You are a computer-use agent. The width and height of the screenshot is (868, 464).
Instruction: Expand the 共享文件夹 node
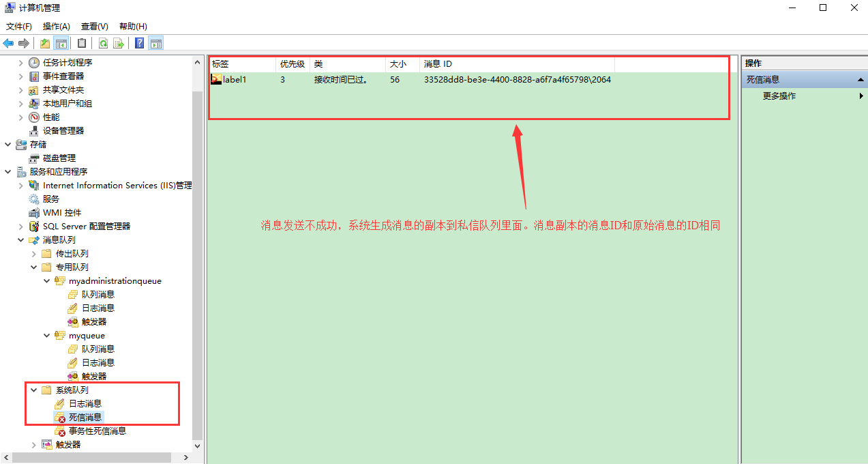[20, 89]
